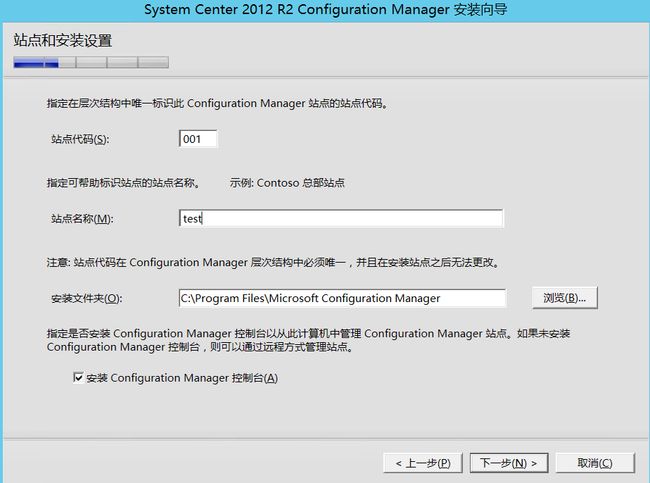Image resolution: width=650 pixels, height=483 pixels.
Task: Focus the 站点名称 field containing test
Action: click(x=341, y=218)
